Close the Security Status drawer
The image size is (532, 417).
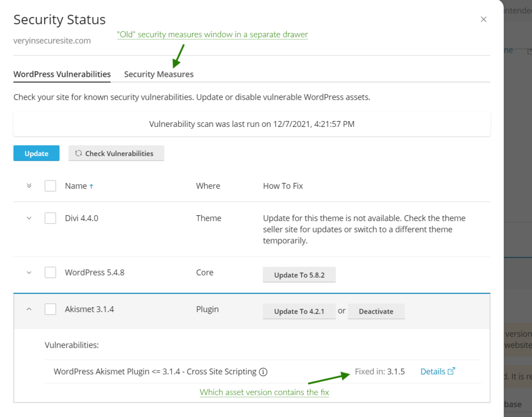click(x=484, y=19)
